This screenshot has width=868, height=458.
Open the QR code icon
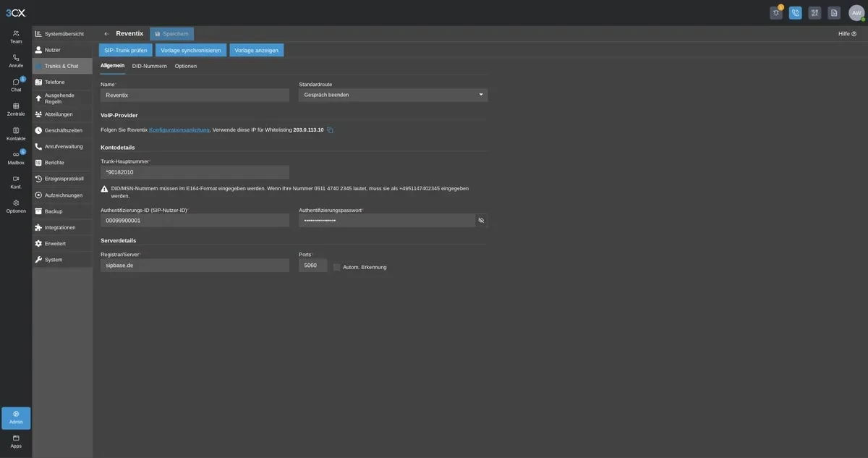pyautogui.click(x=814, y=12)
